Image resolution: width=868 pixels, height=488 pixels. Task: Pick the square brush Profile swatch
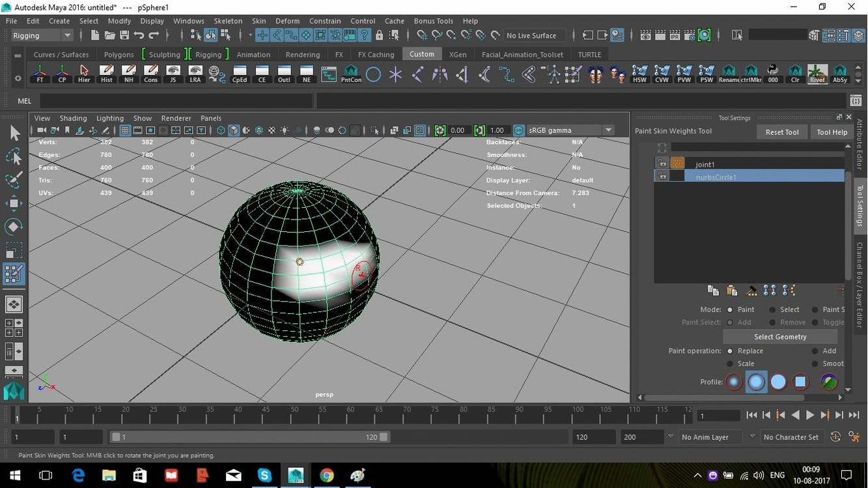click(x=800, y=381)
